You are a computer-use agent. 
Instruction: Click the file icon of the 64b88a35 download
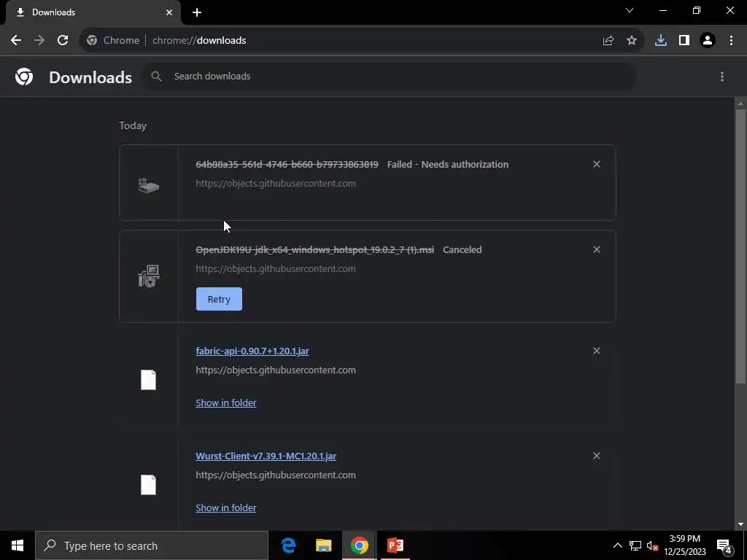tap(149, 186)
